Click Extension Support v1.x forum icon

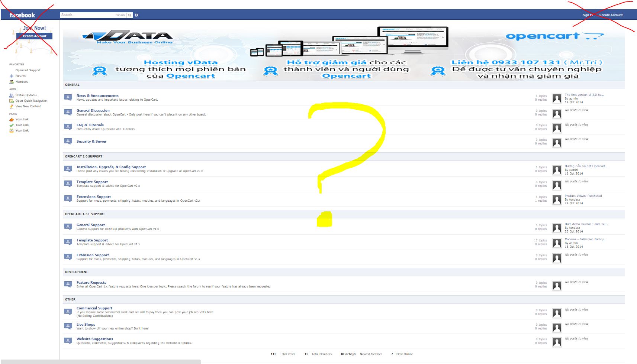68,257
